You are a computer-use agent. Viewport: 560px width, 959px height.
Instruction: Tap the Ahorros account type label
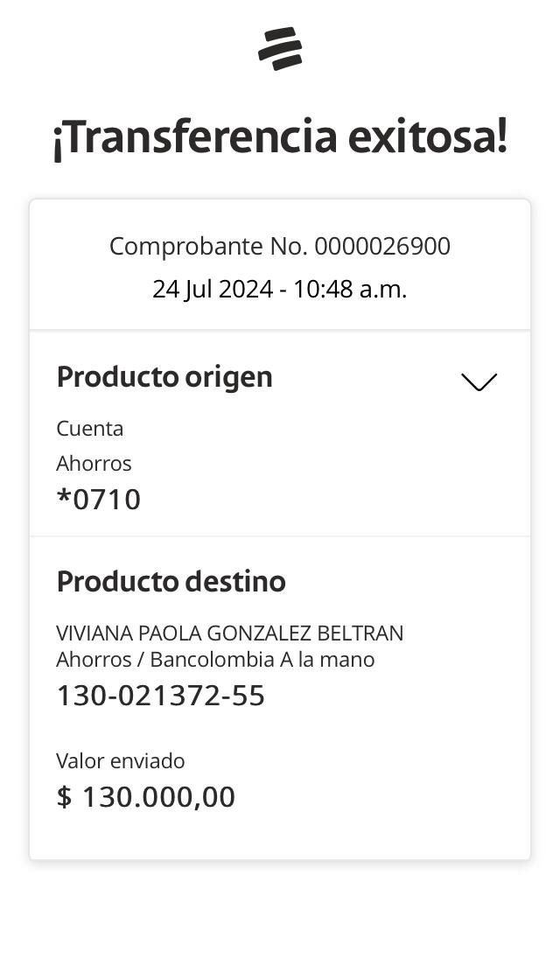coord(94,463)
